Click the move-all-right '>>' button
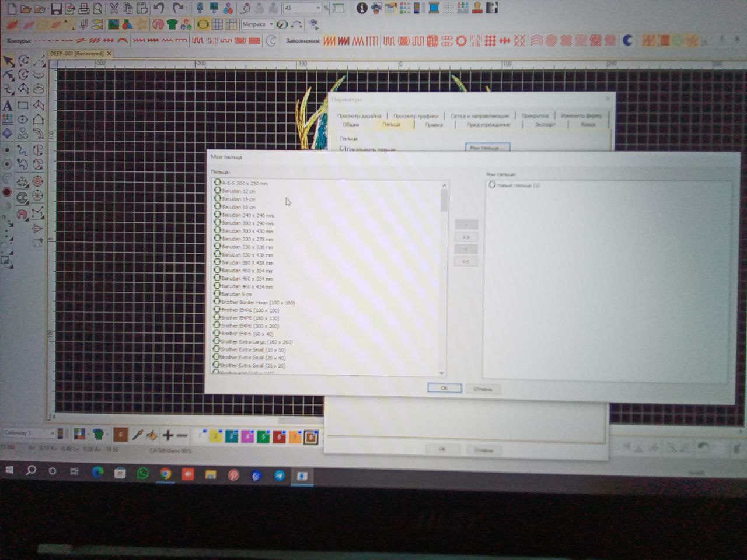Viewport: 747px width, 560px height. [466, 237]
